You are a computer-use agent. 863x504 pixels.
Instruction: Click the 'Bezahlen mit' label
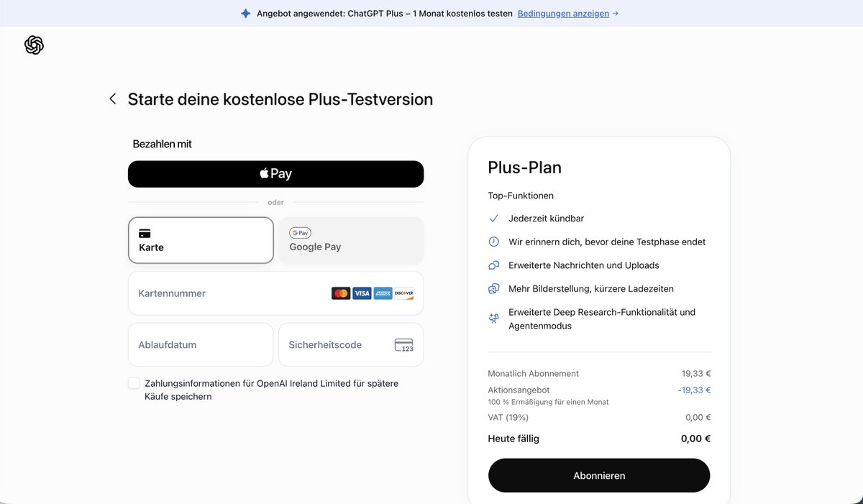163,144
